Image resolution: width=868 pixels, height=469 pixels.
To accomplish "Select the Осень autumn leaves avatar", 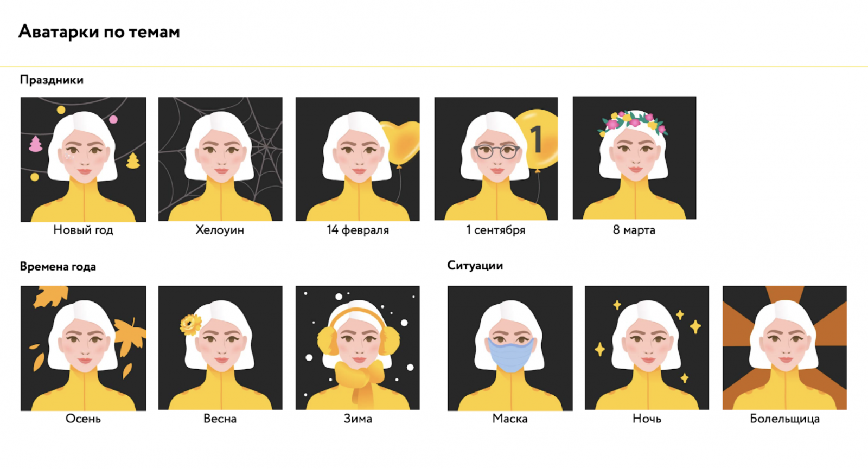I will 83,348.
